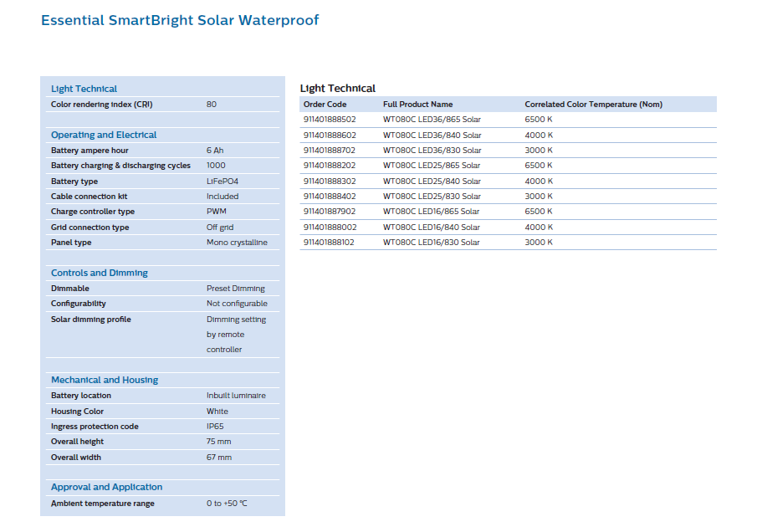Screen dimensions: 757x532
Task: Click the value 'Mono crystalline'
Action: point(237,243)
